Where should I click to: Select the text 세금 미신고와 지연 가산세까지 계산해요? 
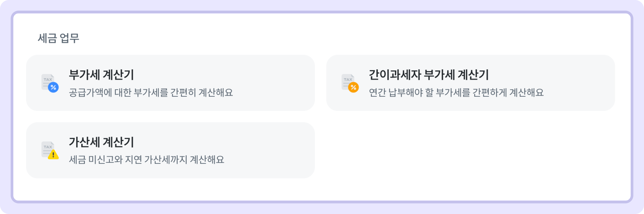147,160
